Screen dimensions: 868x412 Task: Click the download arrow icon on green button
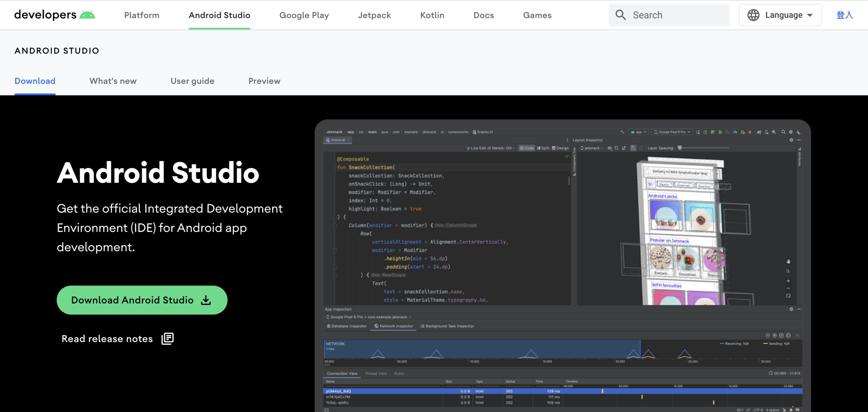click(x=206, y=300)
